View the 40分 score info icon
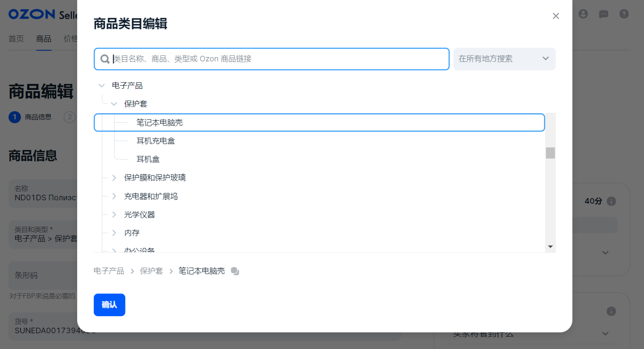644x349 pixels. click(612, 201)
